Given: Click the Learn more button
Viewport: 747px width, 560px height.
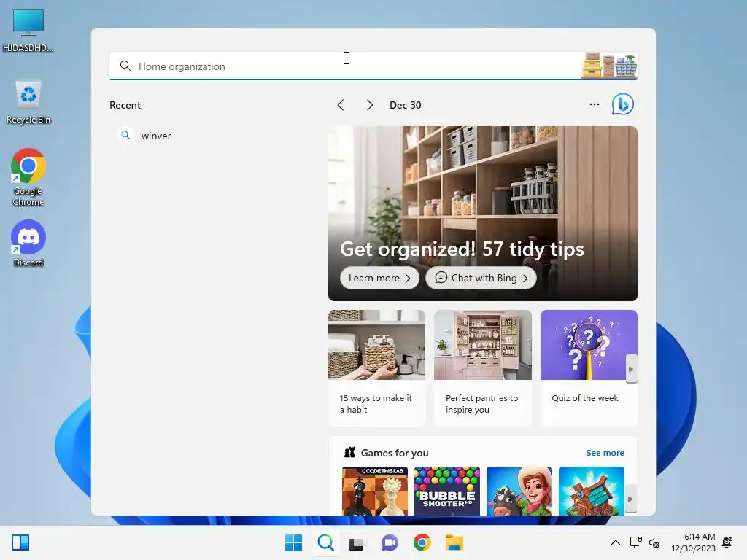Looking at the screenshot, I should (379, 278).
